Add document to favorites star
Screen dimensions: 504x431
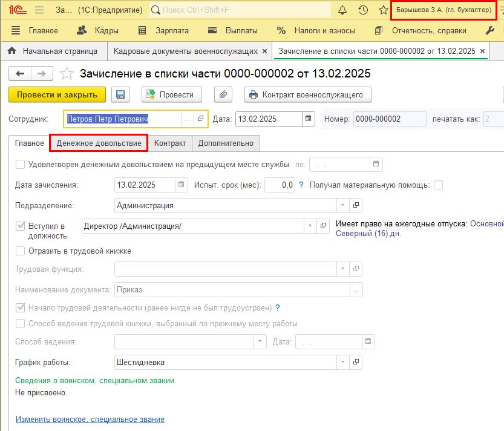[67, 74]
